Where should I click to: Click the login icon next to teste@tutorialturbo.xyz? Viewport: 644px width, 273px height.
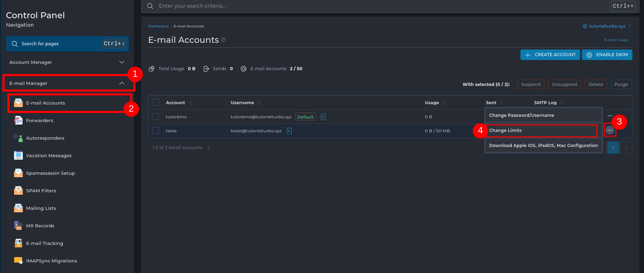(289, 131)
